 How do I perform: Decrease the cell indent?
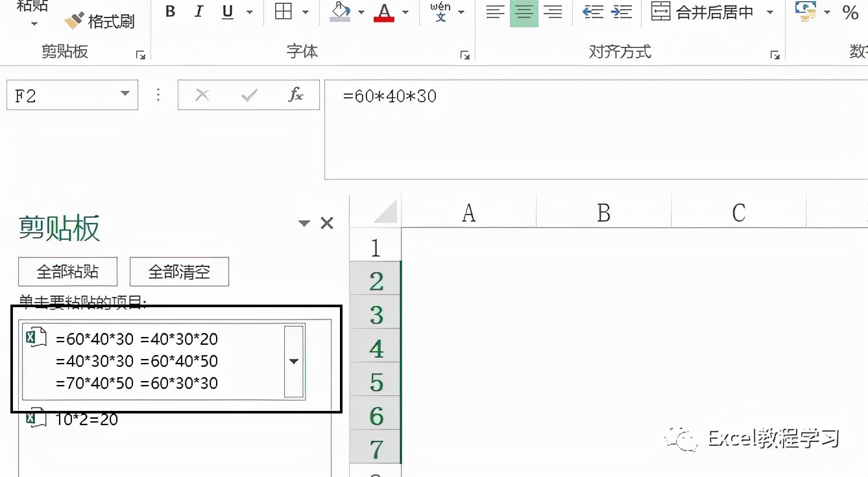click(593, 12)
